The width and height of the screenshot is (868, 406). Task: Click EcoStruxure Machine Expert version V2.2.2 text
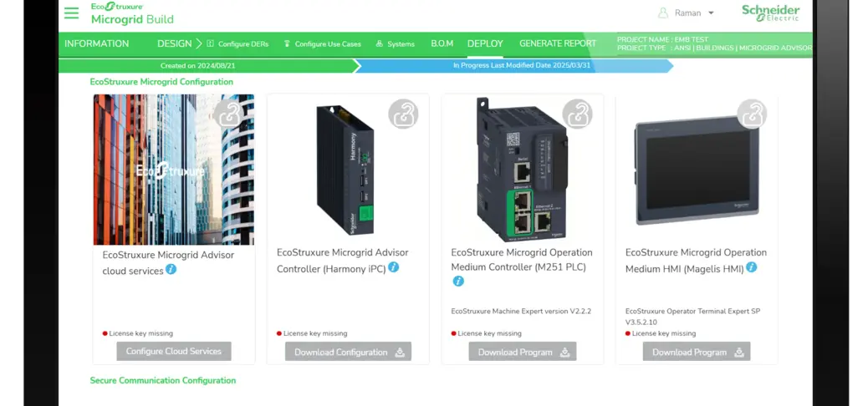pos(521,312)
